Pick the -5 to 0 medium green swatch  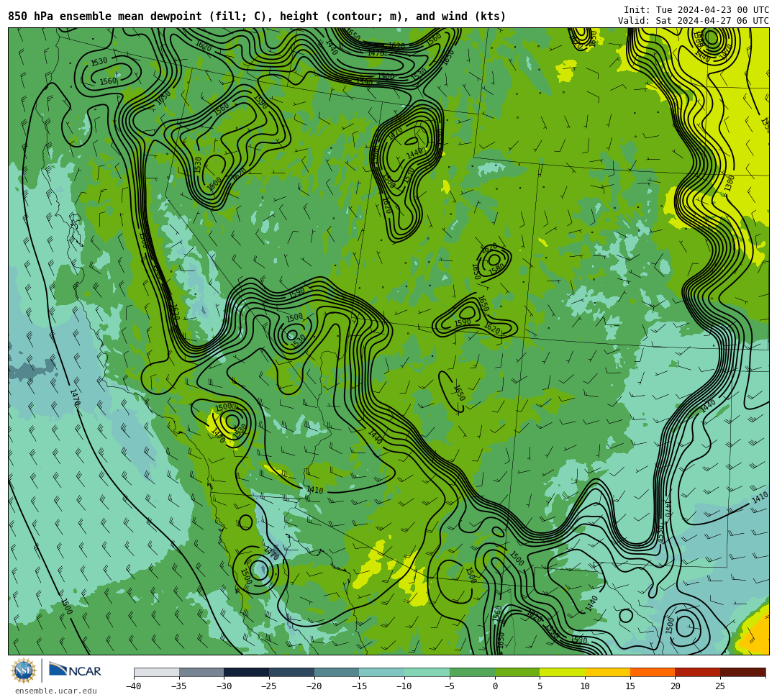[x=472, y=672]
